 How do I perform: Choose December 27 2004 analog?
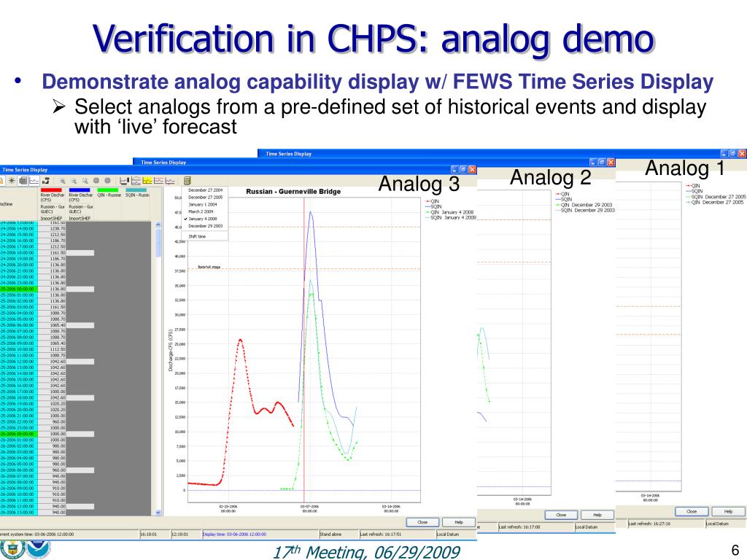[205, 190]
